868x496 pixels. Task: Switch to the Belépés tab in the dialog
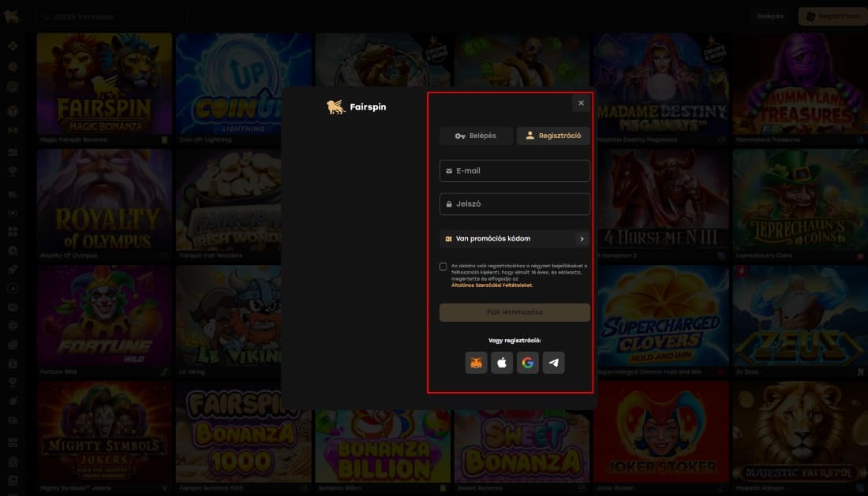476,136
